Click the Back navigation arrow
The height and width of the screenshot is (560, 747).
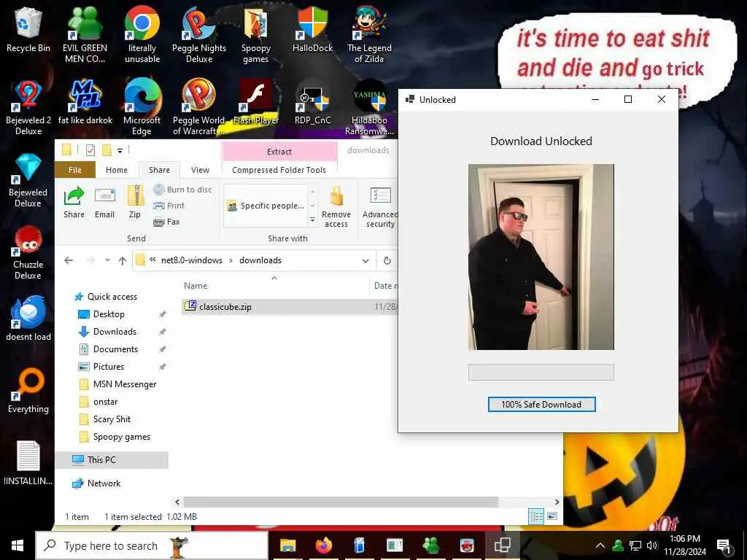[69, 260]
